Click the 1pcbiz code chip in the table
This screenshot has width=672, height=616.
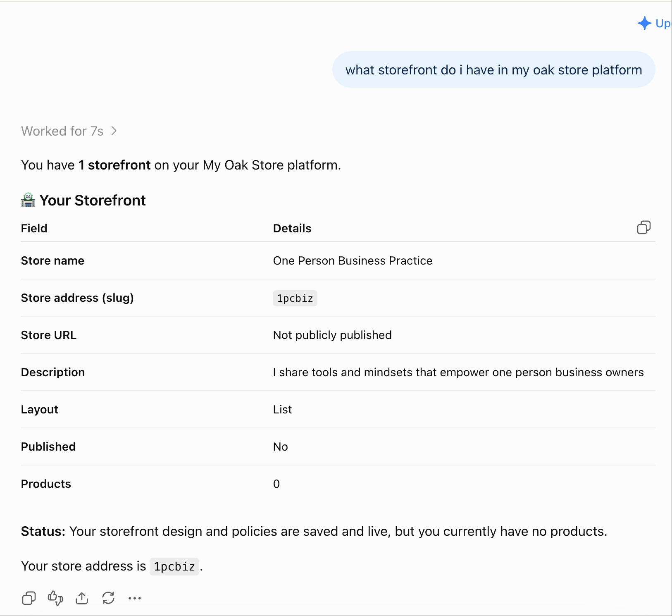(295, 298)
